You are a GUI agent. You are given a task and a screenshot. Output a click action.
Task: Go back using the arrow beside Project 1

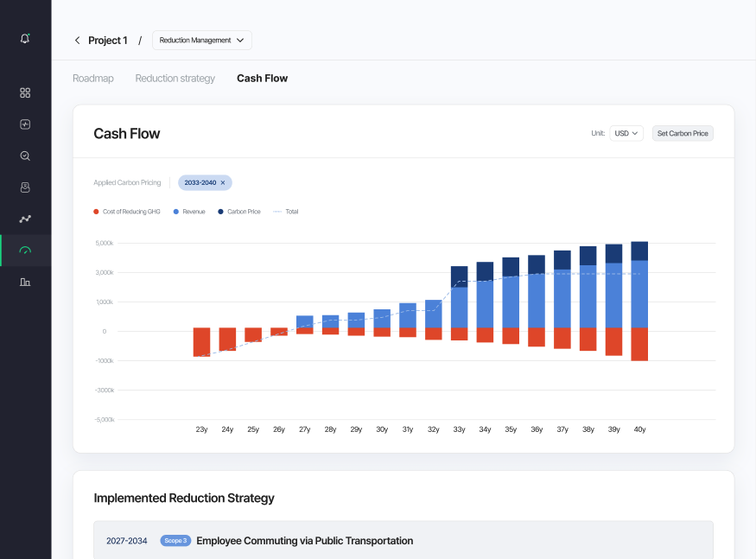(77, 40)
